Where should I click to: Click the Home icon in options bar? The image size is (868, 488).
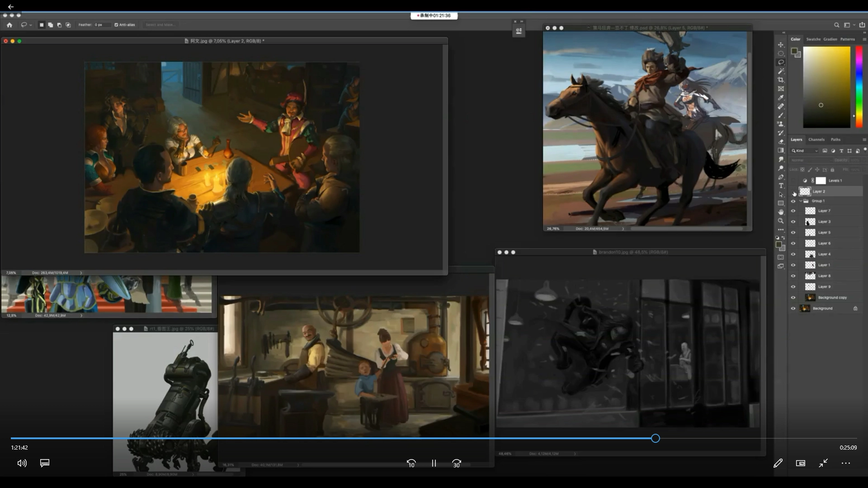(9, 25)
